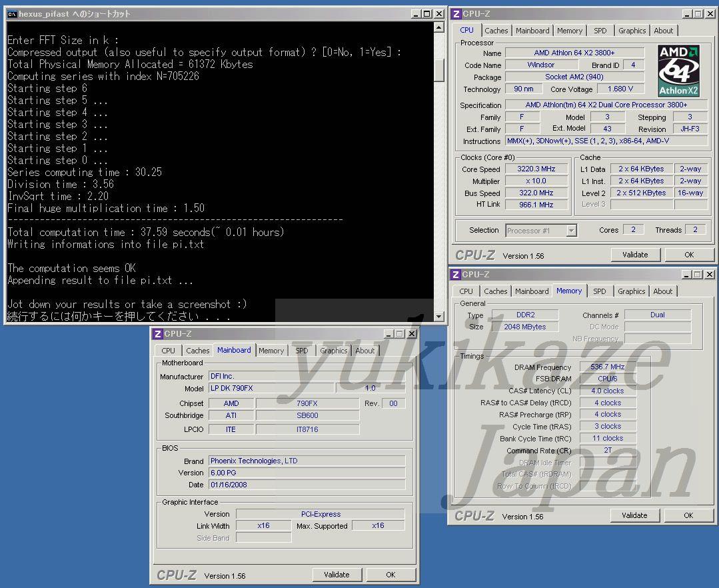Click the Core Speed value 3220.3 MHz
The image size is (719, 588).
point(536,169)
